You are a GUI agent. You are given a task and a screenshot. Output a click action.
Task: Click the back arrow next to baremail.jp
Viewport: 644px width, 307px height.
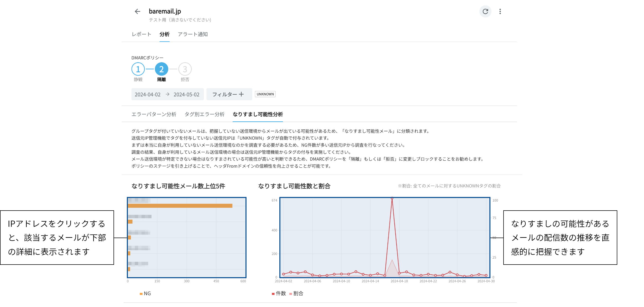[x=138, y=11]
